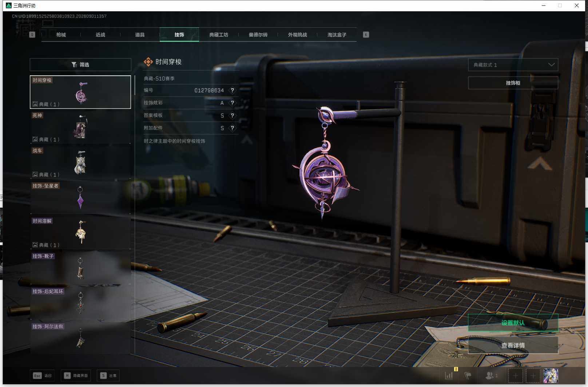Click the 典藏 image icon under 战车
The image size is (588, 387).
coord(35,175)
